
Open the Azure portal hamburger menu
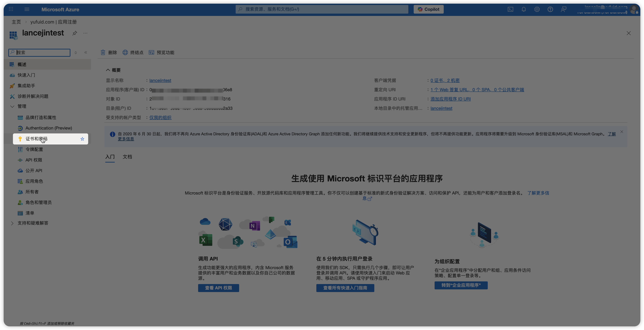[27, 9]
